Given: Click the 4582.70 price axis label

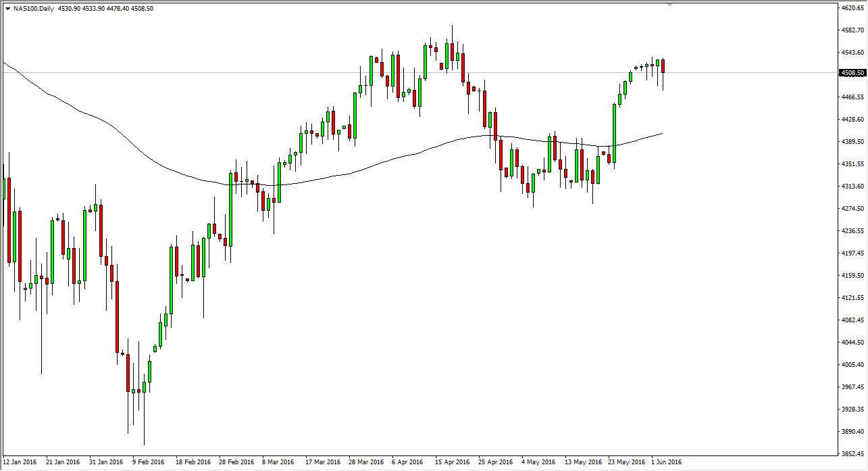Looking at the screenshot, I should [852, 30].
